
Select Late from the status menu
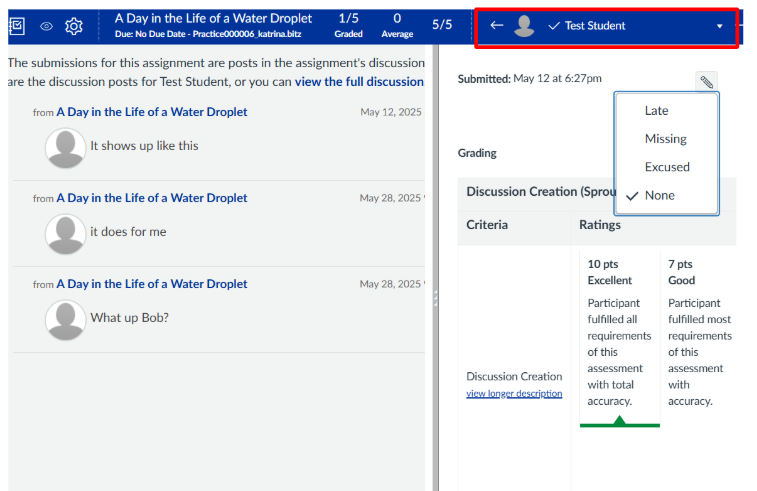click(656, 111)
